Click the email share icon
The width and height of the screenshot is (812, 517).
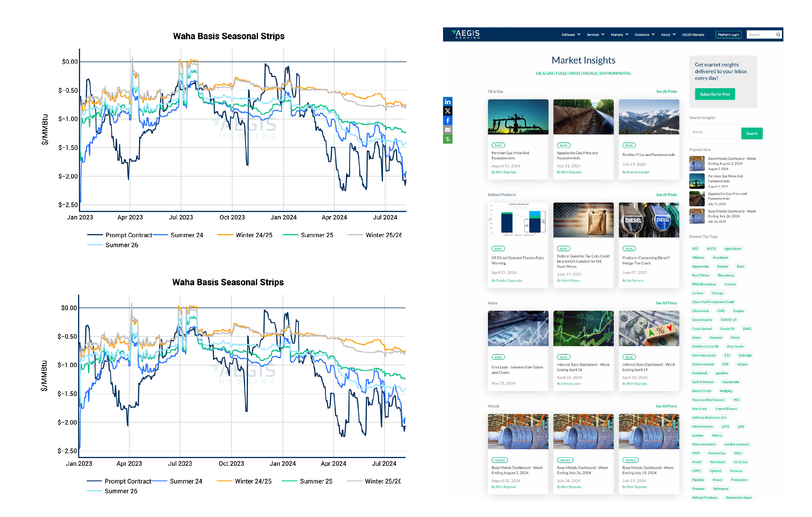pos(448,130)
